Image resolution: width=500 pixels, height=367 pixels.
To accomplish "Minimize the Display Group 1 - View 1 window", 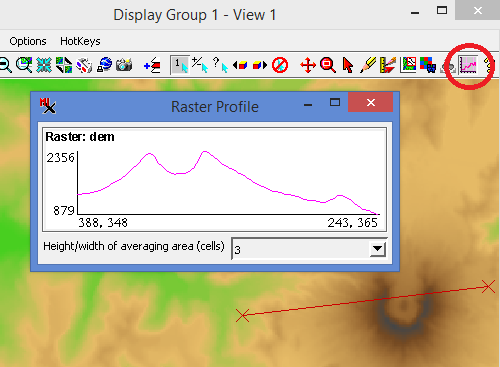I will (415, 13).
